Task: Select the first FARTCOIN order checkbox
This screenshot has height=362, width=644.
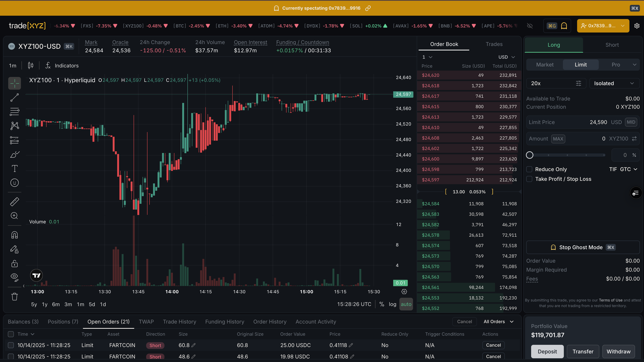Action: [x=11, y=345]
